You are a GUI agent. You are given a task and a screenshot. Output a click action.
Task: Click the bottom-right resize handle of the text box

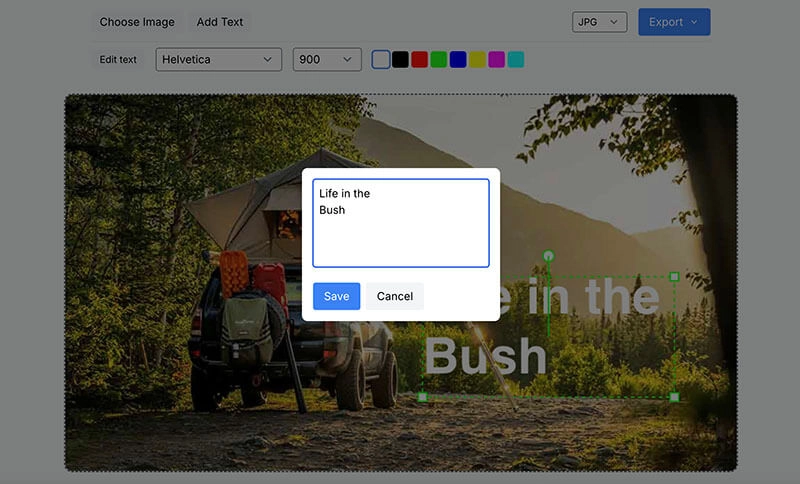674,397
